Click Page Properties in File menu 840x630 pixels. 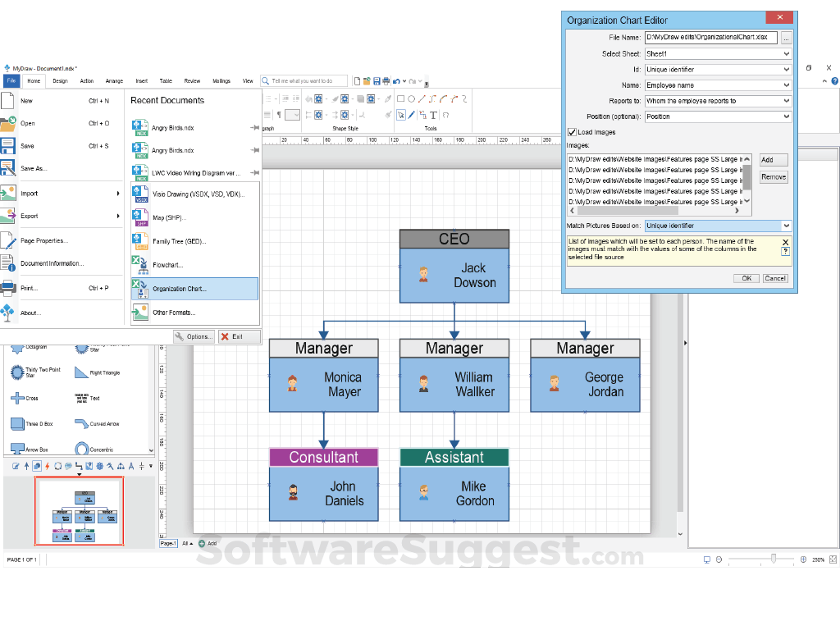[x=62, y=240]
